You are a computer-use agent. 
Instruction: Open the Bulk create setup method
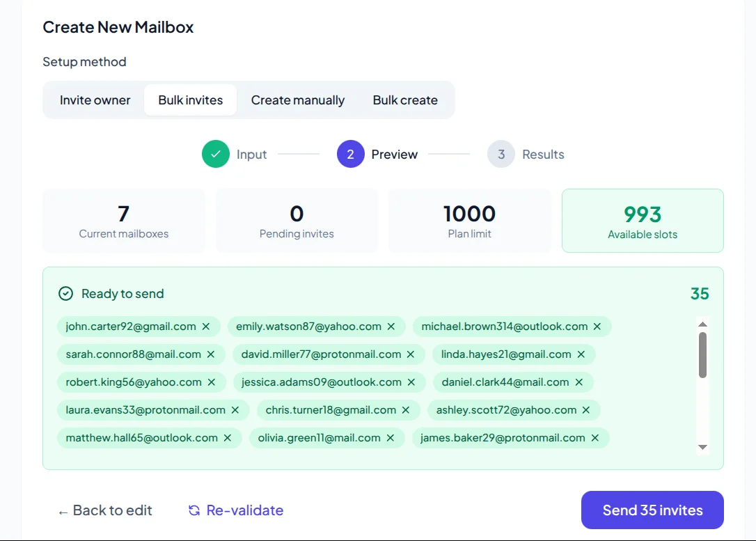tap(405, 100)
